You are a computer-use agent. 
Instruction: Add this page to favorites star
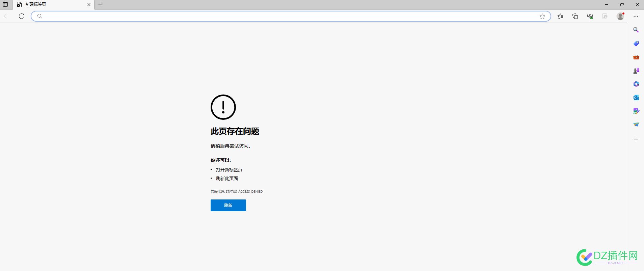[x=542, y=16]
